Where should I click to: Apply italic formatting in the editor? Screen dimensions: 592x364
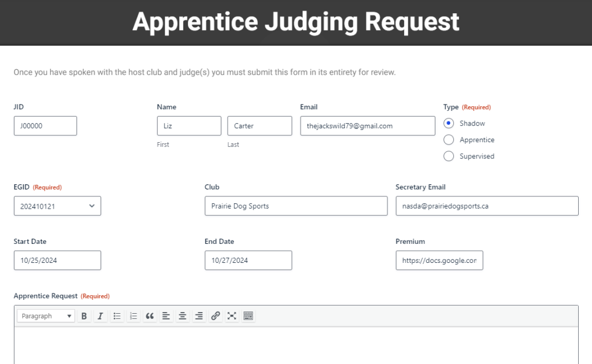(100, 316)
